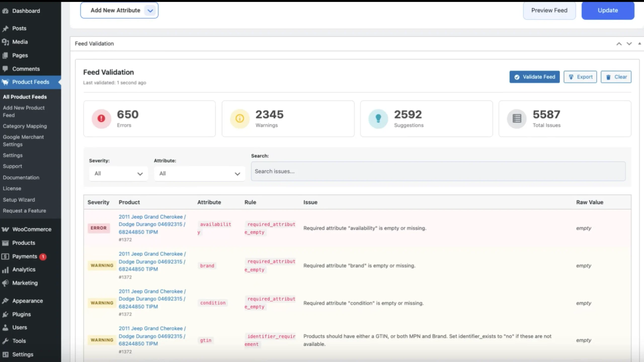Switch to the All Product Feeds section

pyautogui.click(x=25, y=97)
